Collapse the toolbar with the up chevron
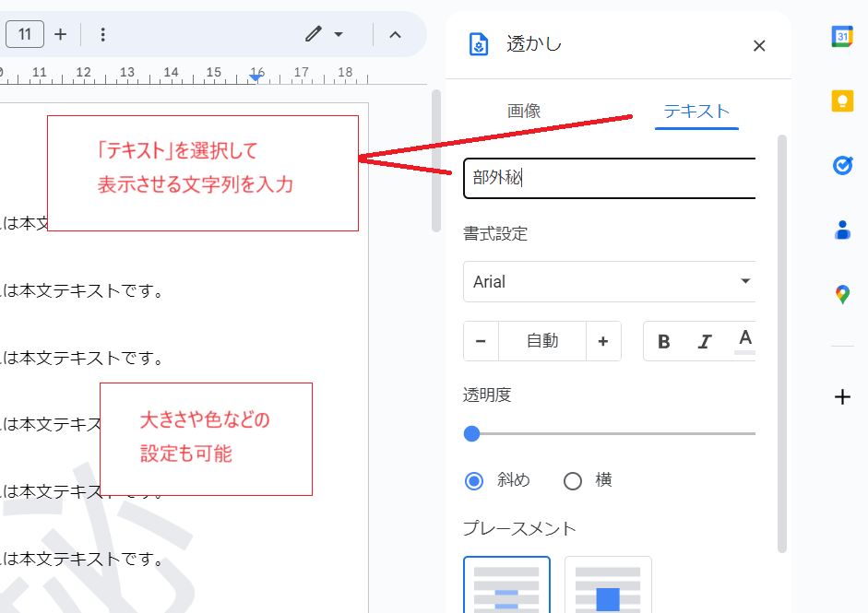The width and height of the screenshot is (868, 613). [395, 35]
